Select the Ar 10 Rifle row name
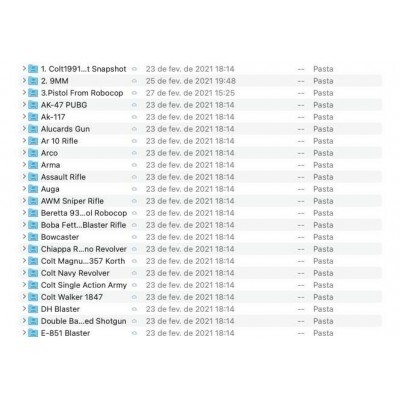The width and height of the screenshot is (400, 400). click(x=59, y=141)
